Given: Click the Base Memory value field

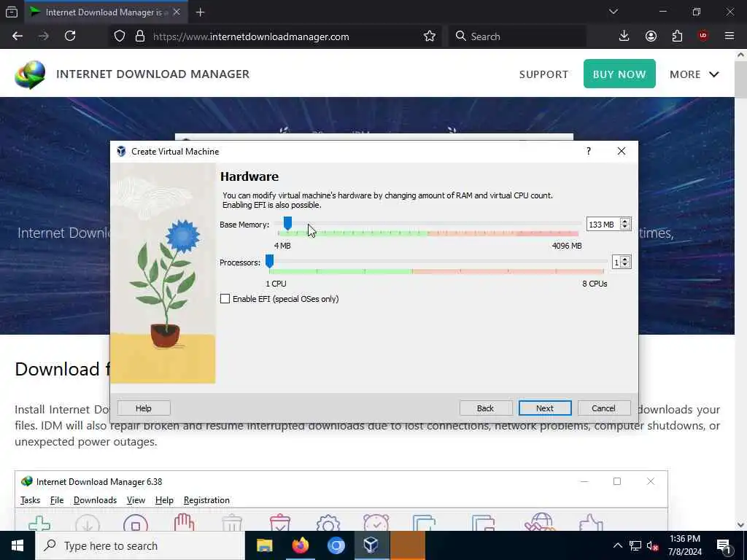Looking at the screenshot, I should point(603,225).
